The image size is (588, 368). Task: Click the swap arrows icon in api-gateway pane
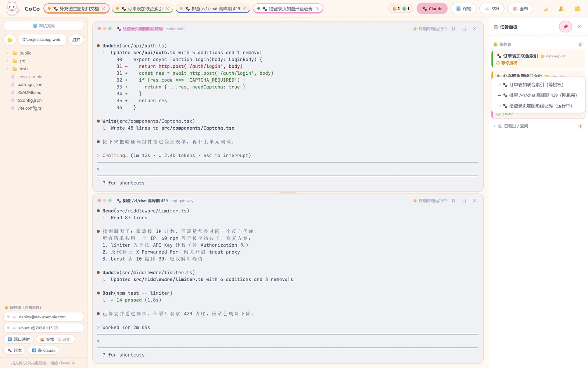(453, 201)
